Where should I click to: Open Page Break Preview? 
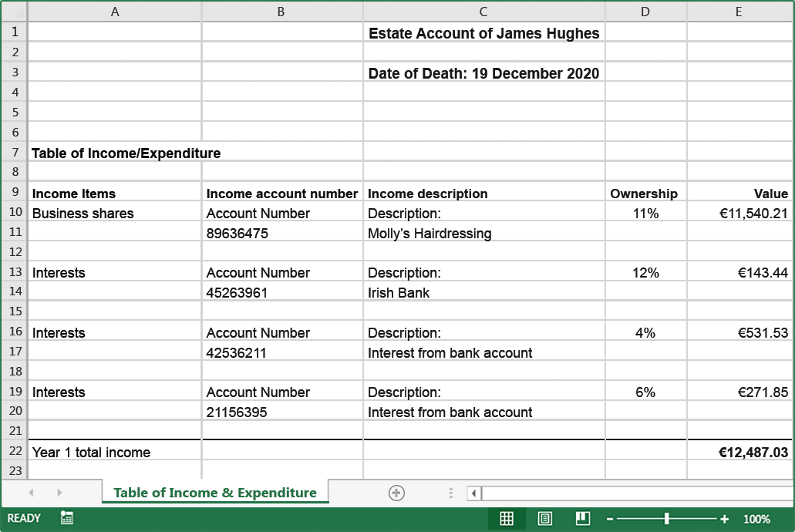[583, 519]
